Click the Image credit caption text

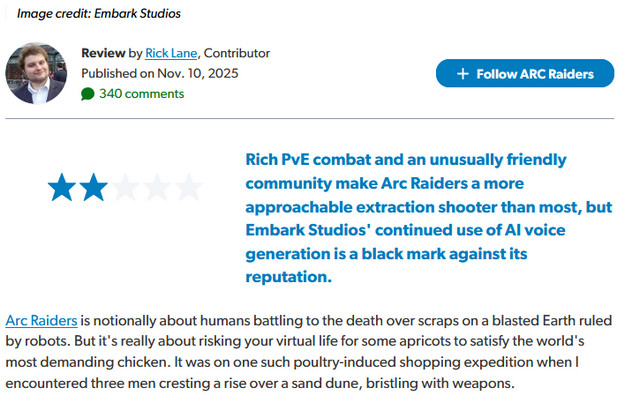(96, 14)
